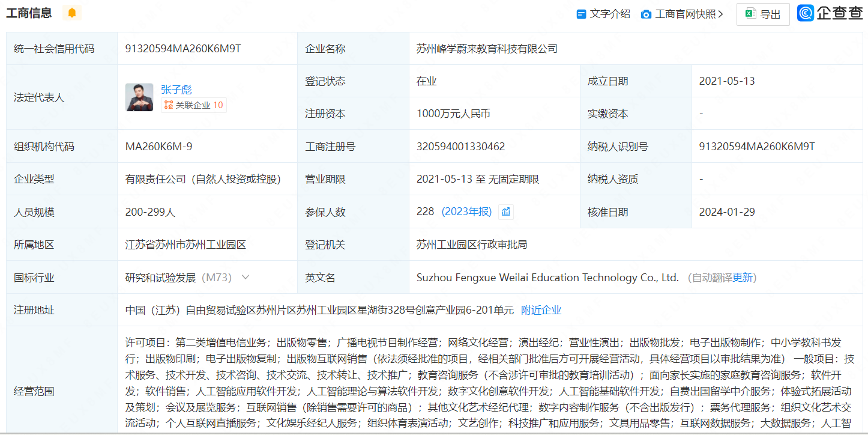This screenshot has height=435, width=868.
Task: Click the 参保人数 label cell
Action: click(x=353, y=211)
